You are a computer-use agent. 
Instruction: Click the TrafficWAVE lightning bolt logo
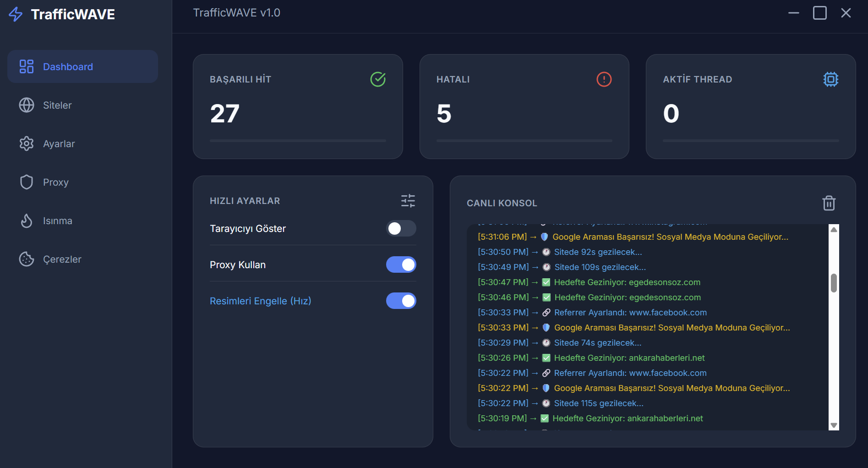[16, 14]
